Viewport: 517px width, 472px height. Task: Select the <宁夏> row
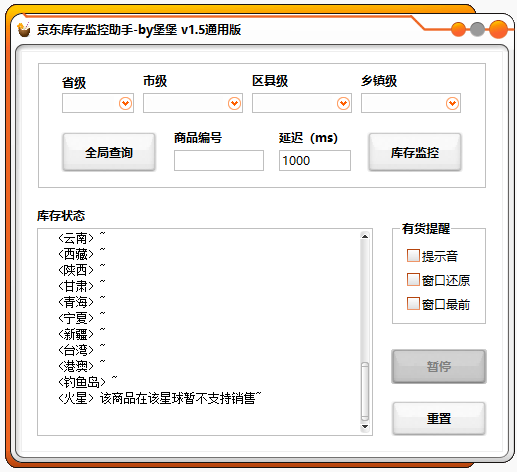(82, 318)
